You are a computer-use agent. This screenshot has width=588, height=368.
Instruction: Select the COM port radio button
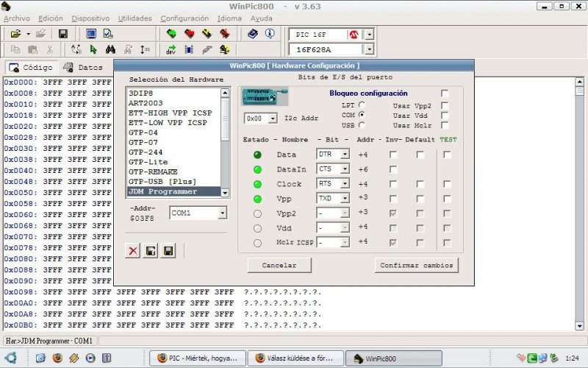coord(362,115)
